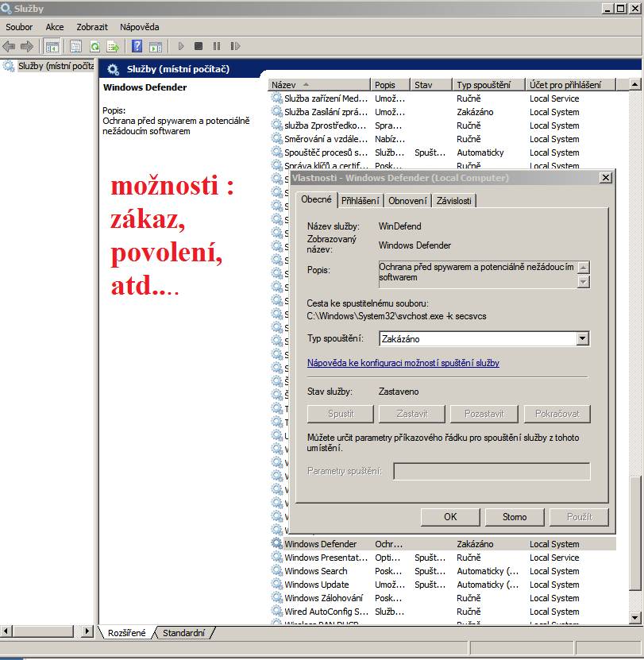Toggle the action pane toolbar icon
This screenshot has height=660, width=644.
point(156,46)
